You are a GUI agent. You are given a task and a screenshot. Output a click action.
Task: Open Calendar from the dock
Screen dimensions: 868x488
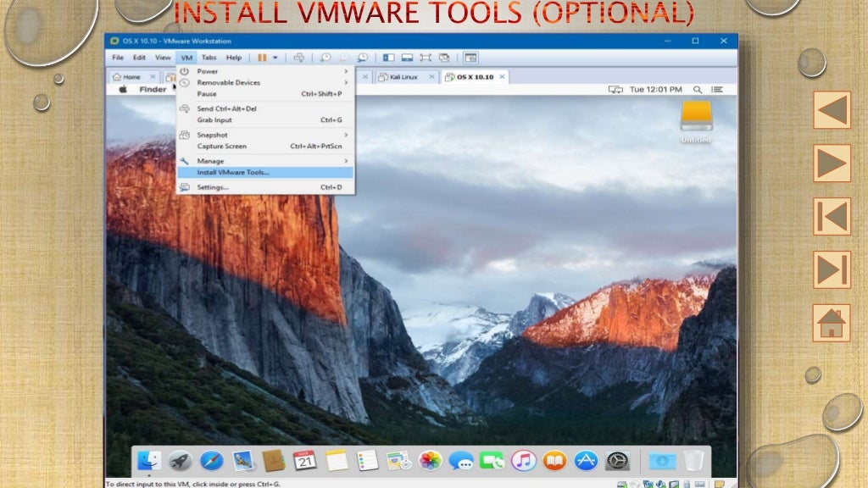(304, 460)
